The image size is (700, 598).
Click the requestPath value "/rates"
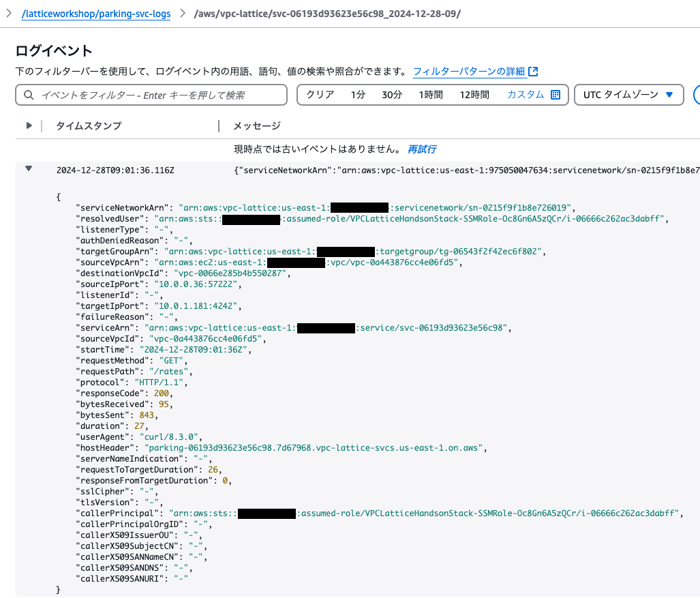point(169,372)
